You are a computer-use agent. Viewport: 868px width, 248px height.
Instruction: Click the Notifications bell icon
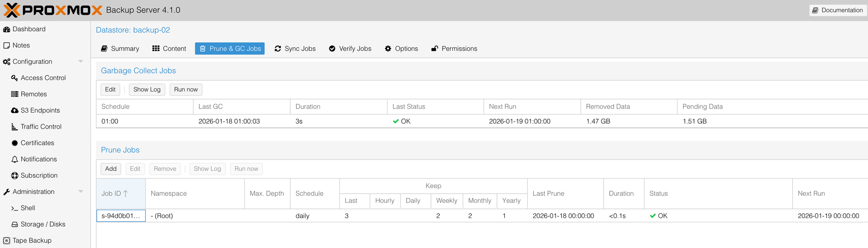[x=15, y=159]
